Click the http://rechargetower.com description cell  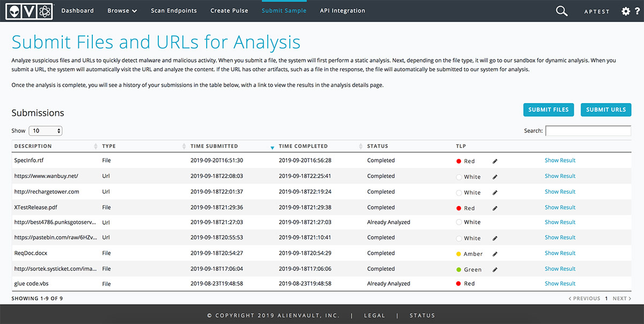tap(47, 192)
